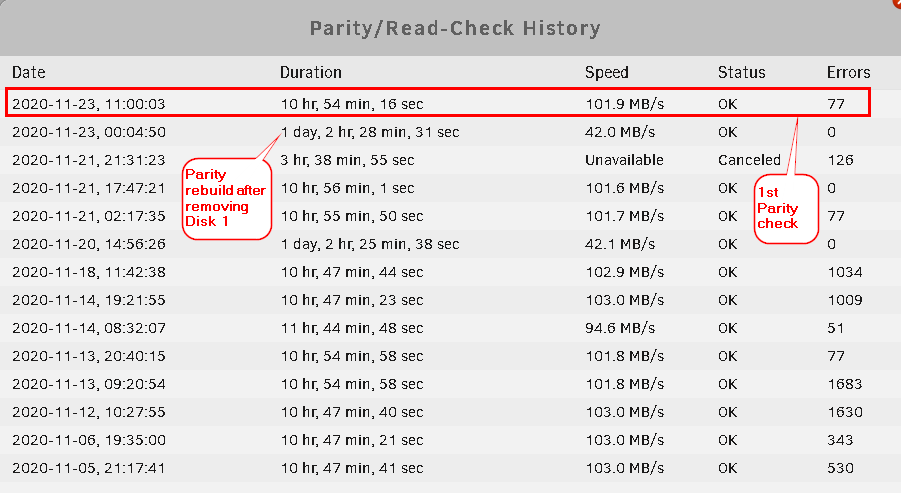
Task: Click duration 11 hr, 44 min, 48 sec
Action: 352,329
